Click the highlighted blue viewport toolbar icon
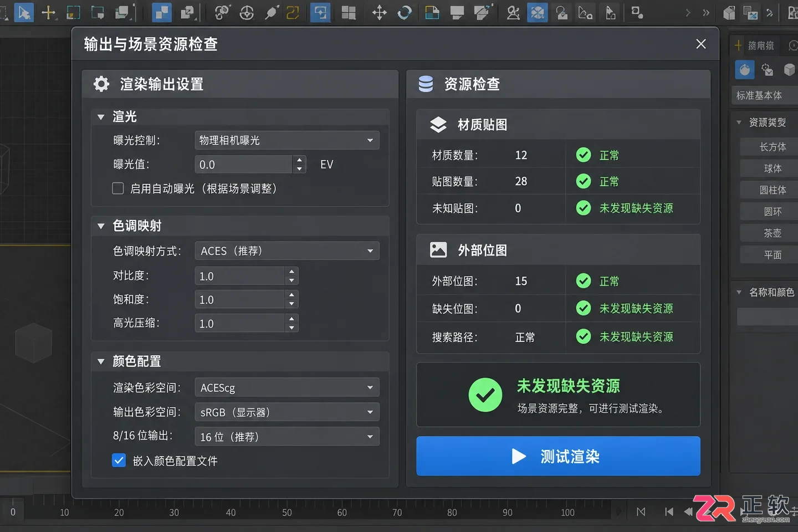The height and width of the screenshot is (532, 798). [x=320, y=12]
